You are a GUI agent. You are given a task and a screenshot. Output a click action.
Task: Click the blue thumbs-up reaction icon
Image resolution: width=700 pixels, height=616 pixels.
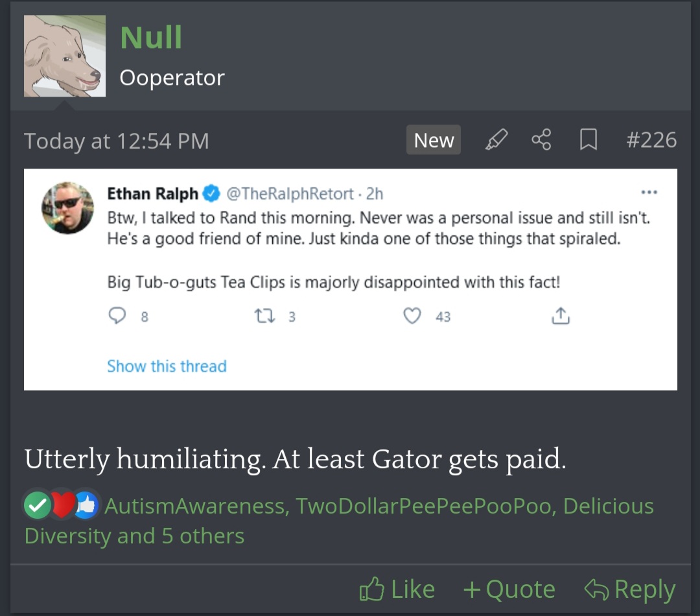(86, 506)
